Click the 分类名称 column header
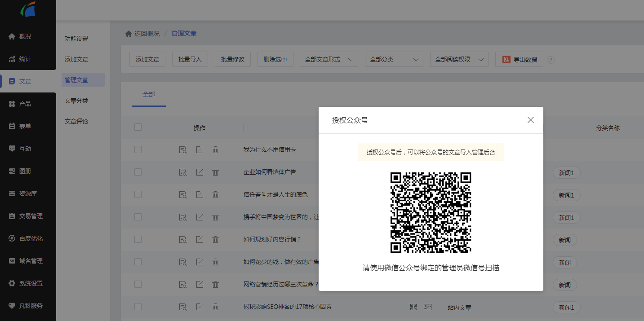Image resolution: width=644 pixels, height=321 pixels. (x=608, y=128)
